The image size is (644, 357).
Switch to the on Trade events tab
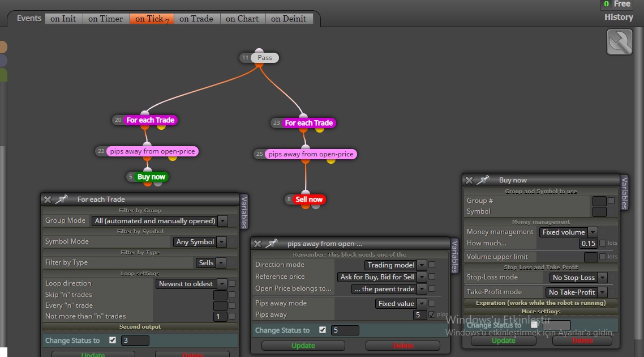pyautogui.click(x=196, y=19)
